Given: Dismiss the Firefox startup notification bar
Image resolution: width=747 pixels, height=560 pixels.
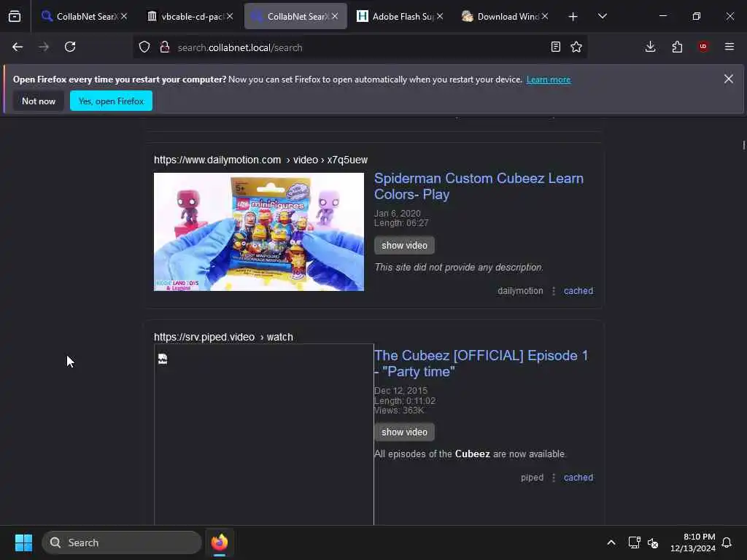Looking at the screenshot, I should [729, 79].
